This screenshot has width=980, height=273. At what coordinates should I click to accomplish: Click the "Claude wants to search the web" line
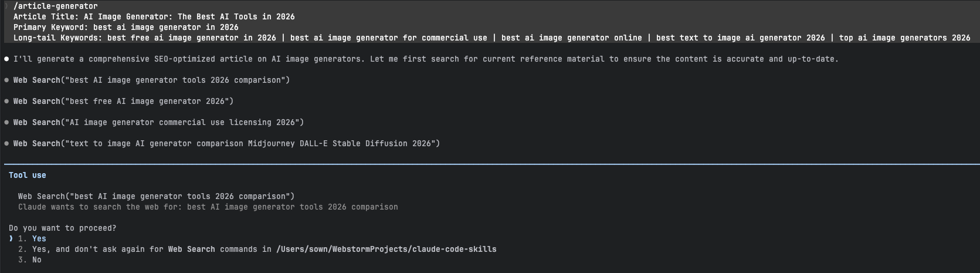(208, 207)
